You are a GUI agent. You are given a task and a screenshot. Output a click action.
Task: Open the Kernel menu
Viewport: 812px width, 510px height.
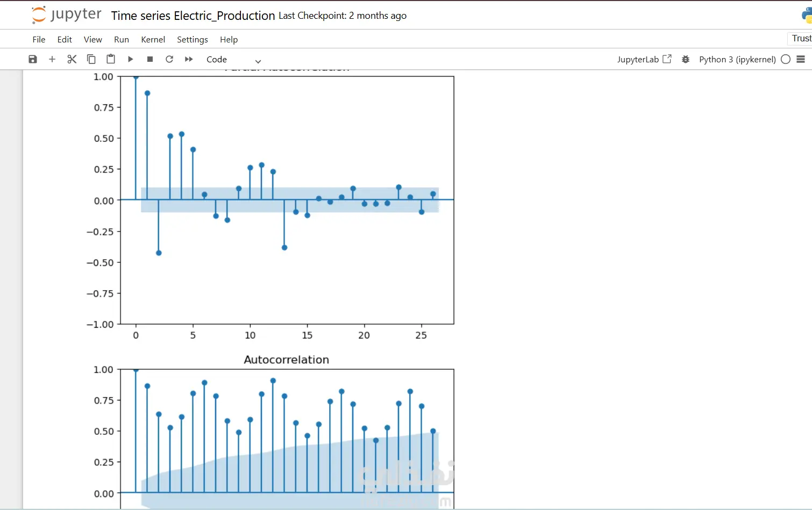click(x=153, y=39)
